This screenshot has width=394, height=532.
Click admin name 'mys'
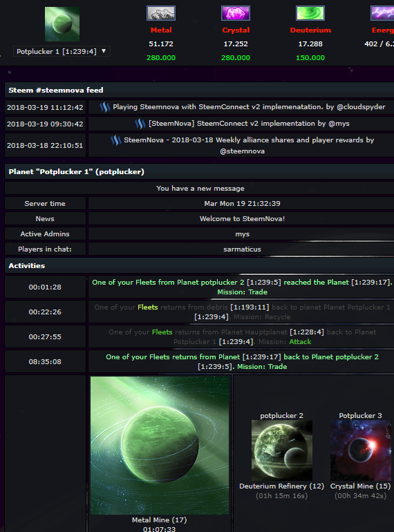[x=243, y=234]
